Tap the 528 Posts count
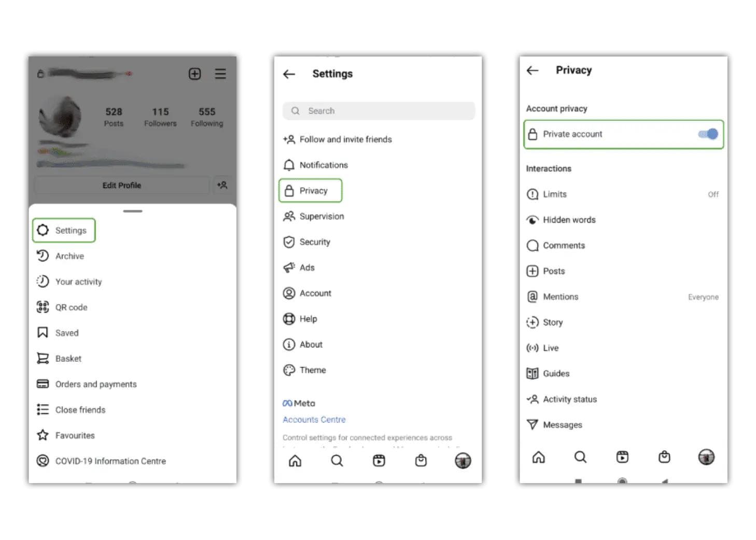The width and height of the screenshot is (756, 540). [114, 117]
